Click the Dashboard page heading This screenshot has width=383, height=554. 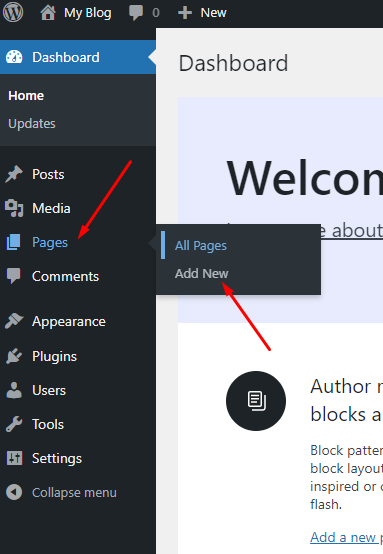(x=233, y=63)
